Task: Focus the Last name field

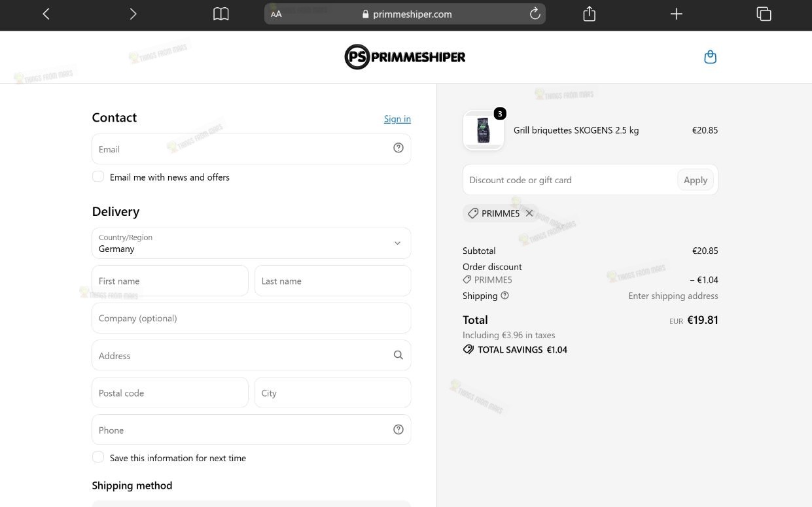Action: [x=332, y=281]
